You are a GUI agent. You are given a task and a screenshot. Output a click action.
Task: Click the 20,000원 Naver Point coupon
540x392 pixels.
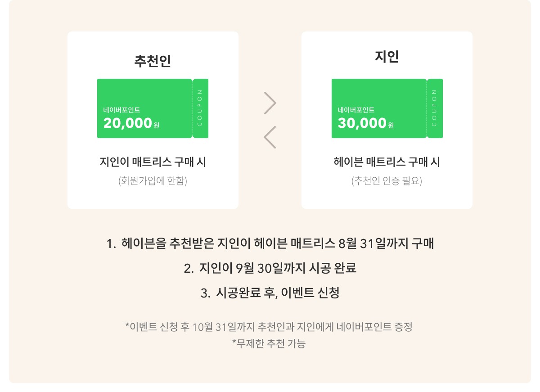click(153, 108)
